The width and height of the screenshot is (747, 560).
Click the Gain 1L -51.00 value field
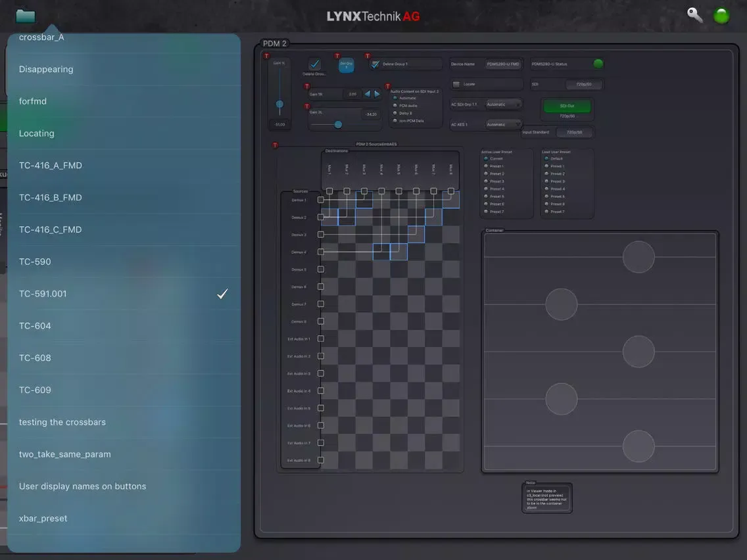(279, 124)
